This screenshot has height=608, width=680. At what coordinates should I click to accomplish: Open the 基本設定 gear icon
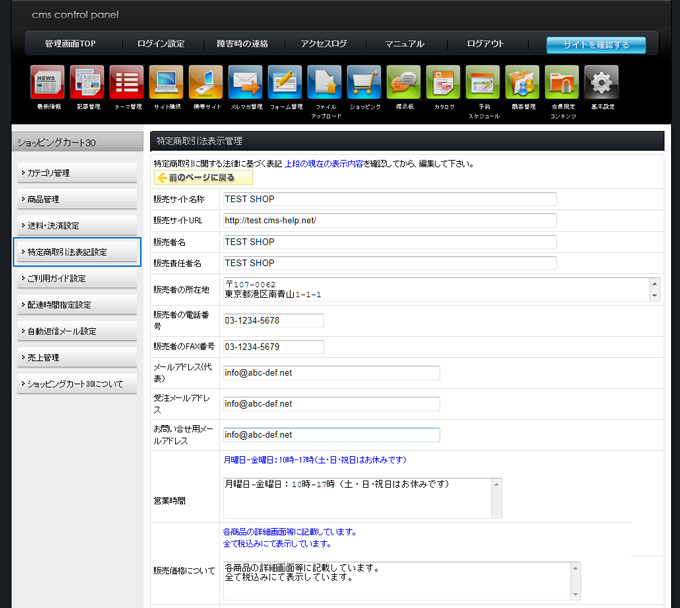[x=600, y=82]
